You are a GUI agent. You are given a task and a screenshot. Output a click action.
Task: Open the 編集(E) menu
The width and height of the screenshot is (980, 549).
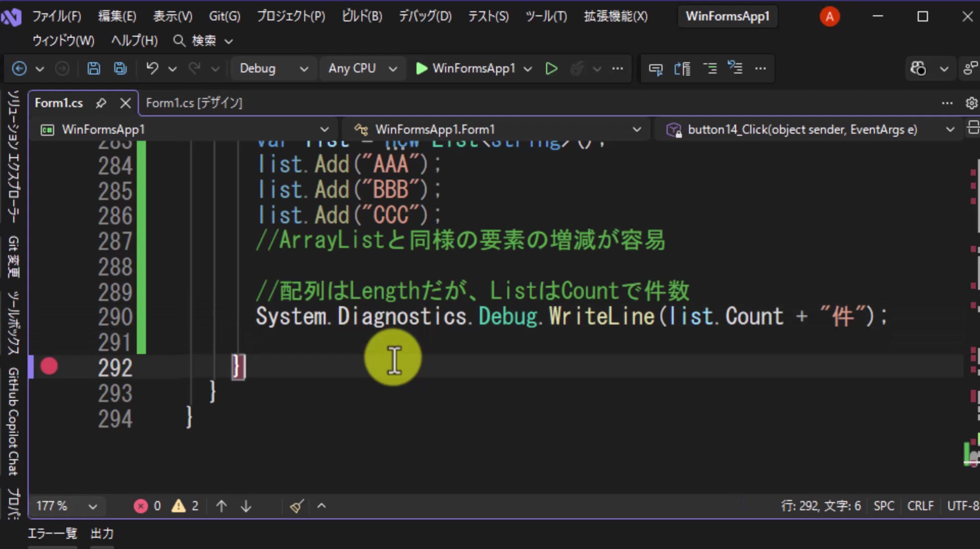click(x=117, y=16)
